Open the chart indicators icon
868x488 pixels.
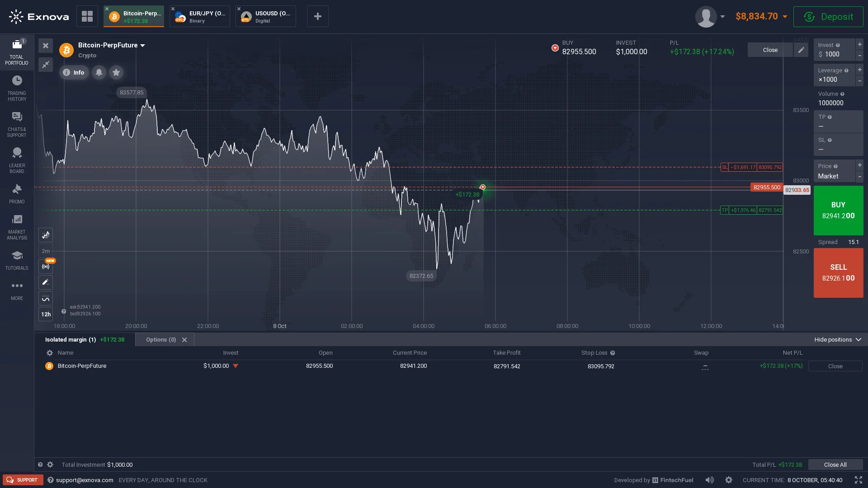pyautogui.click(x=46, y=299)
